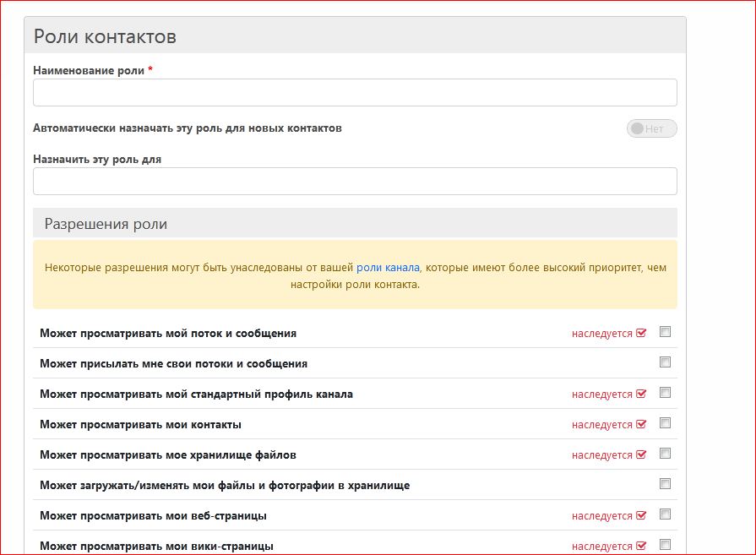
Task: Check box for uploading/changing files and photos
Action: click(x=665, y=484)
